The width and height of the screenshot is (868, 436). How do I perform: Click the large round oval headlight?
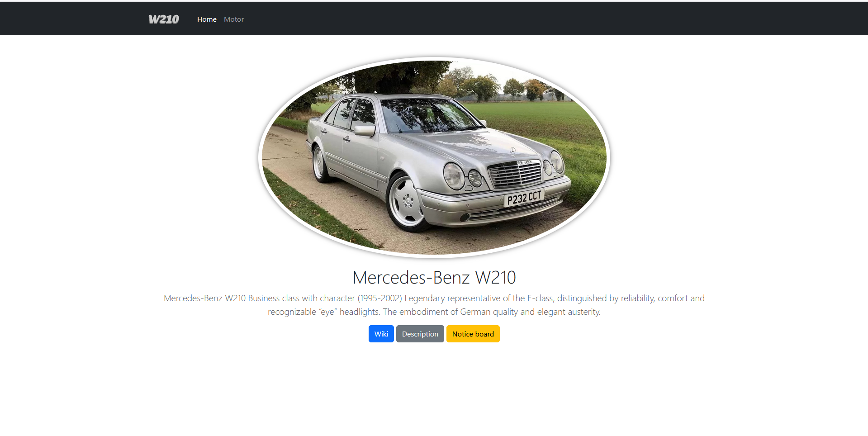pos(453,175)
